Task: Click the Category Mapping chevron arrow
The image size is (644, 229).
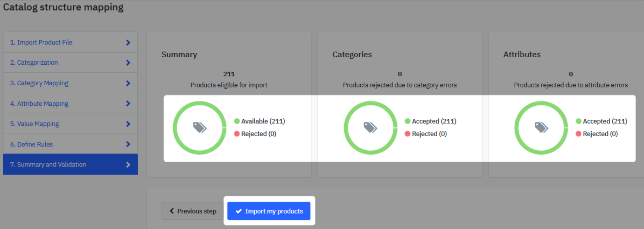Action: pos(128,83)
